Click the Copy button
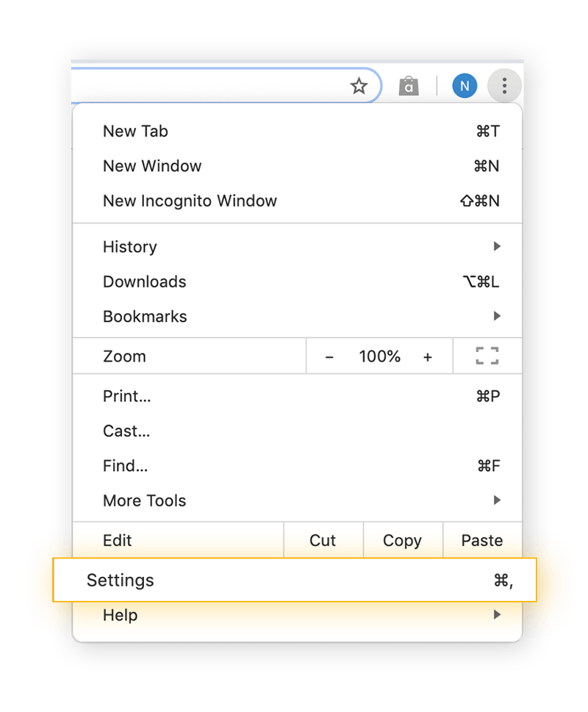The image size is (588, 712). coord(403,540)
